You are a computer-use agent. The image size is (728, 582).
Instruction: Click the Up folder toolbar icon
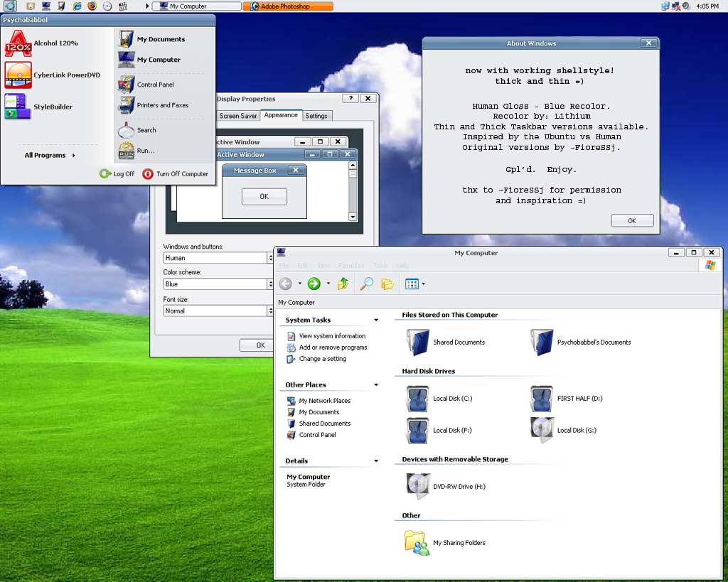point(343,284)
